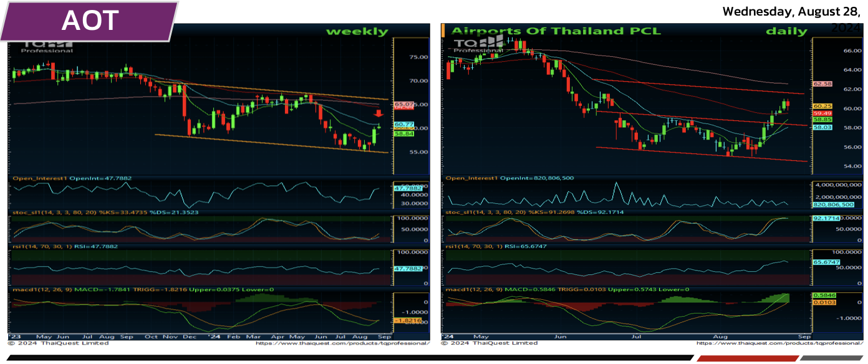Open the thaiquest.com link under weekly chart
The height and width of the screenshot is (364, 868).
tap(343, 343)
